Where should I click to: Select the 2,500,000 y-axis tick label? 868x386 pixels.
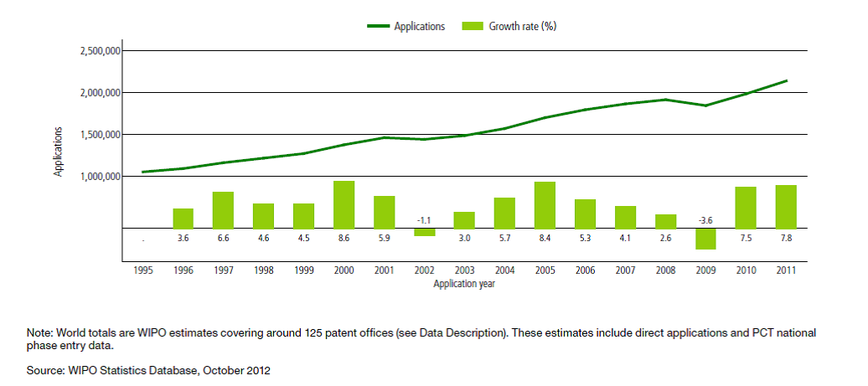coord(100,51)
